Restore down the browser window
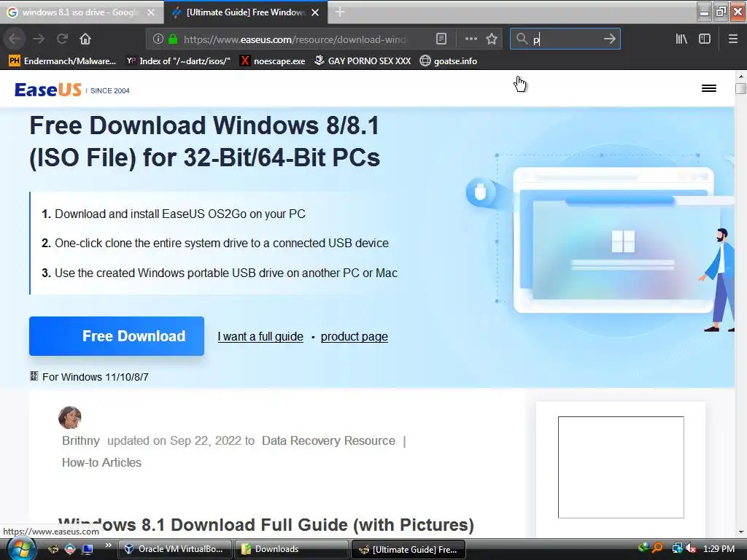The width and height of the screenshot is (747, 560). [721, 12]
